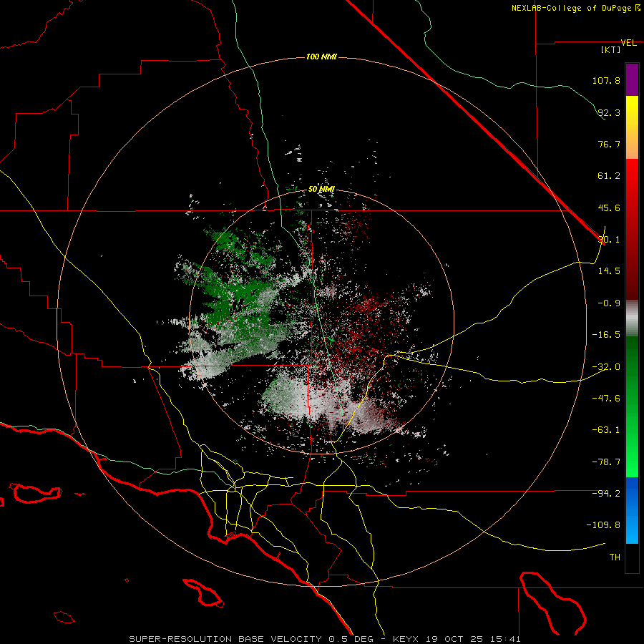This screenshot has height=644, width=644.
Task: Click the TH label below the scale
Action: [615, 557]
